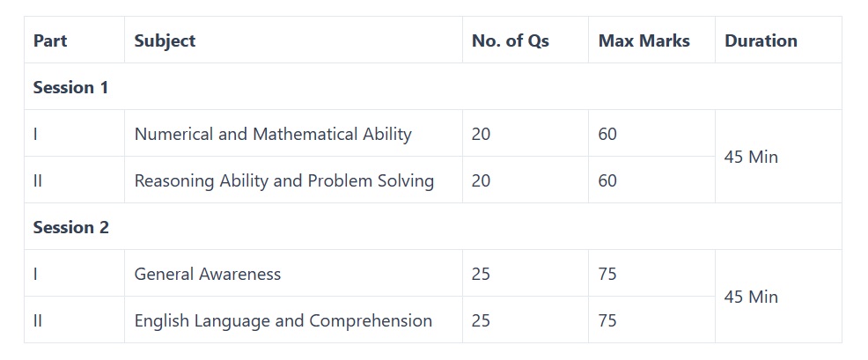Screen dimensions: 868x360
Task: Click max marks value for Reasoning Ability row
Action: click(x=607, y=180)
